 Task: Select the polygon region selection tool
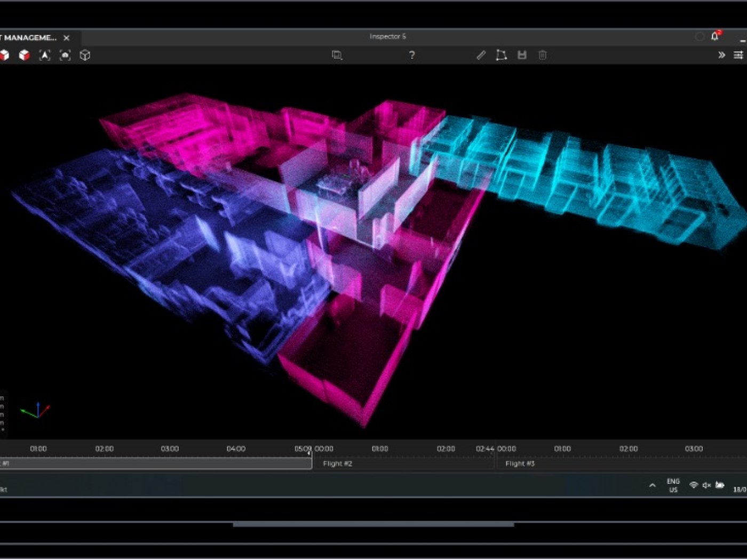501,55
